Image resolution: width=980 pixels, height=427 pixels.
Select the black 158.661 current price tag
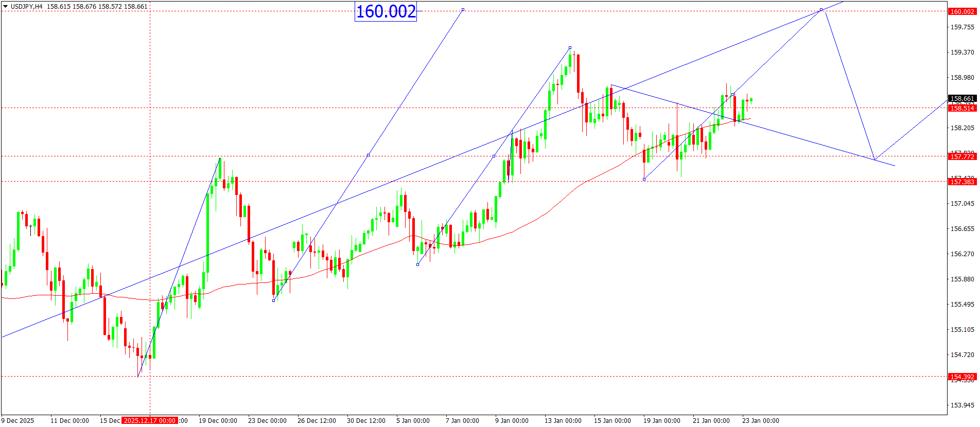[961, 98]
